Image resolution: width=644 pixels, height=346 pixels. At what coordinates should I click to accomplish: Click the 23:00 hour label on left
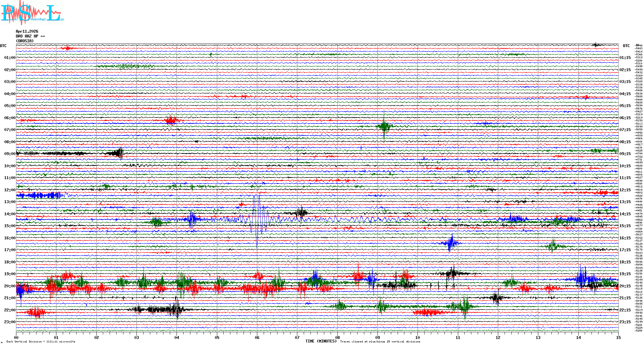10,322
